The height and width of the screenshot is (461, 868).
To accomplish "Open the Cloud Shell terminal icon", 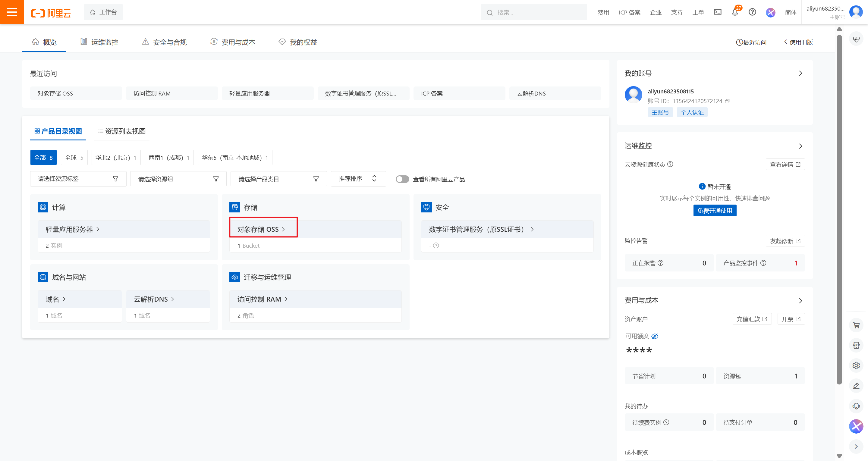I will [x=717, y=12].
